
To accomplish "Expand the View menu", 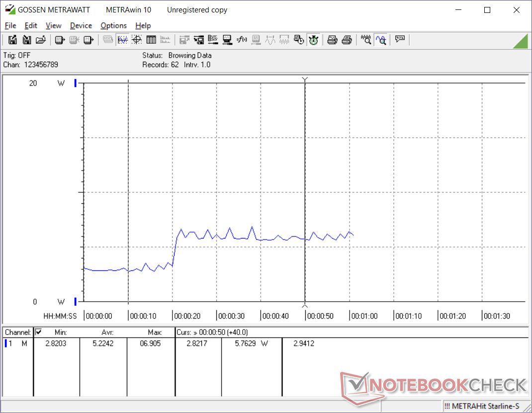I will coord(53,25).
